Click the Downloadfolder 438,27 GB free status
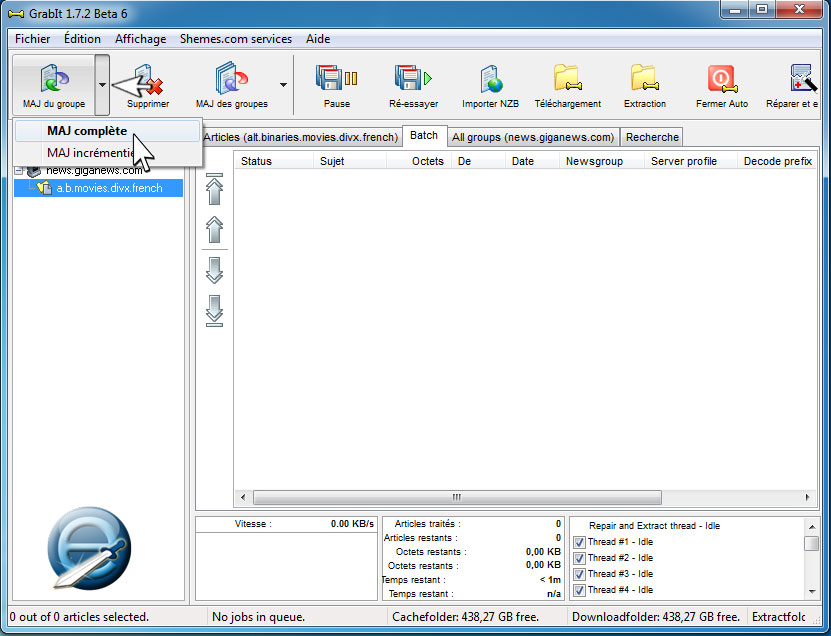This screenshot has width=831, height=636. point(656,617)
